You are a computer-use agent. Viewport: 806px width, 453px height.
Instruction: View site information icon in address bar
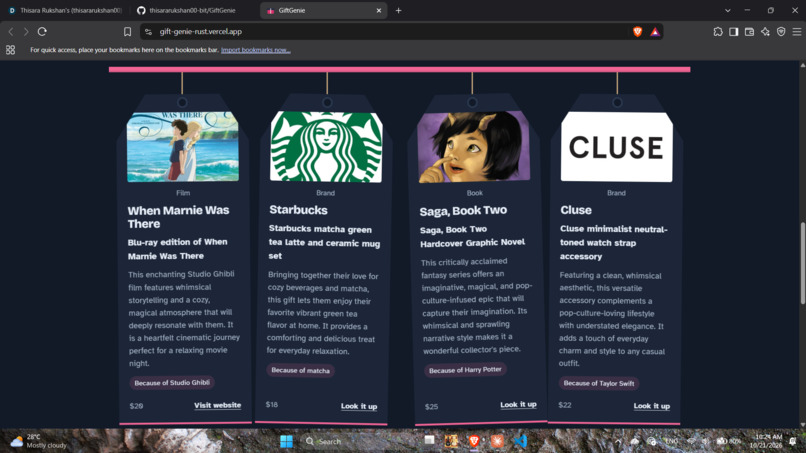tap(148, 32)
